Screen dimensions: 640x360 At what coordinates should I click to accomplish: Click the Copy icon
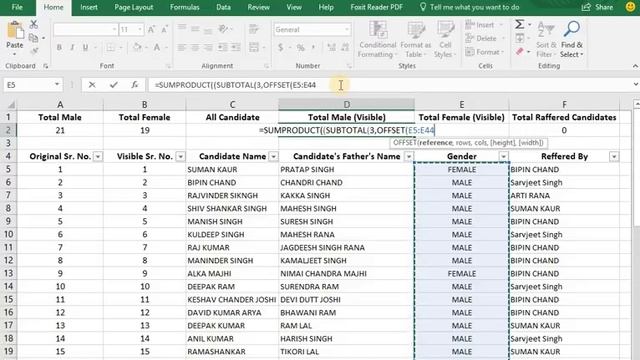point(34,38)
